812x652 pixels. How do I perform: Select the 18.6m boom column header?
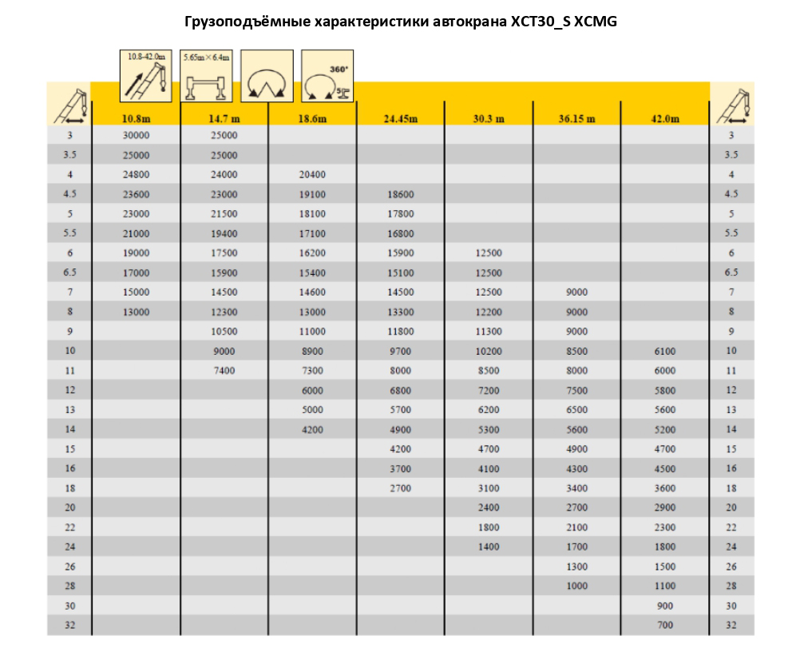point(311,119)
